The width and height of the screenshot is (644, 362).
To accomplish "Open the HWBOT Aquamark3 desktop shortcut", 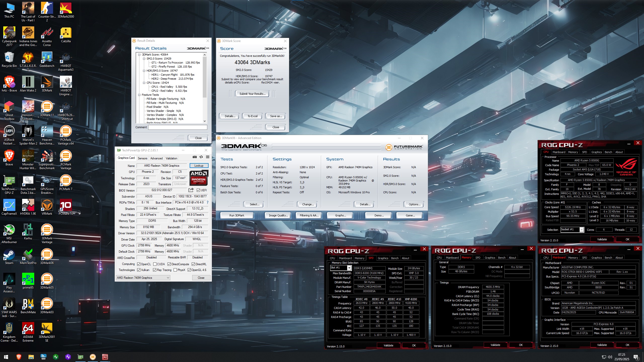I will (66, 61).
